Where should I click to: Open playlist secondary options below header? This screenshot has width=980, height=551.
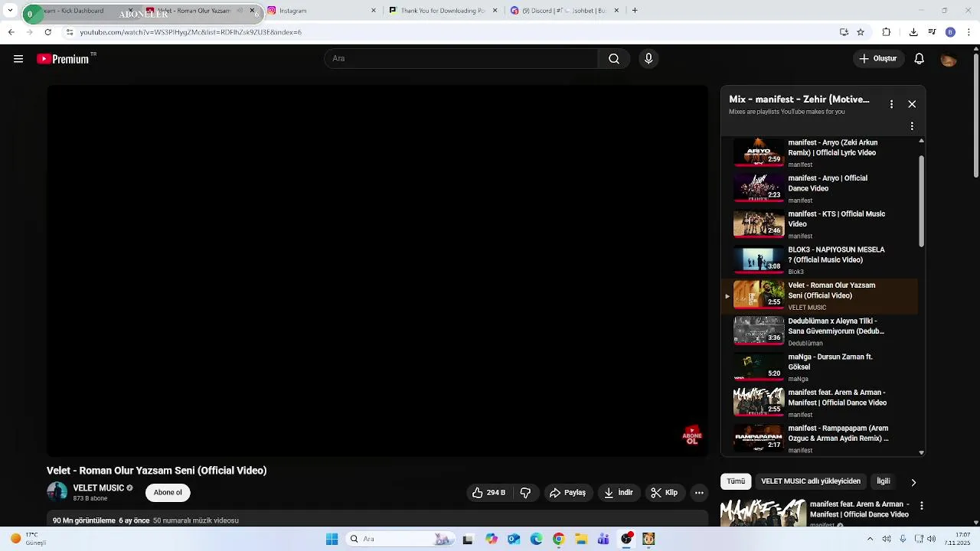[x=912, y=126]
